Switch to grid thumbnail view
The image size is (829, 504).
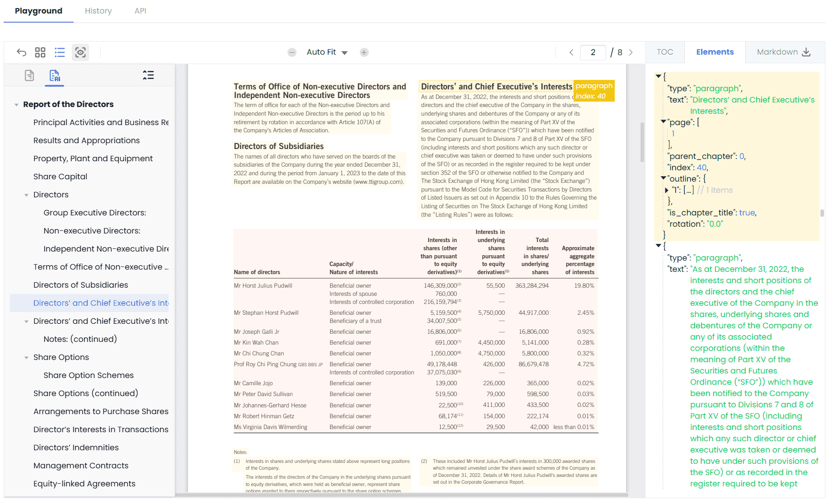pyautogui.click(x=40, y=52)
